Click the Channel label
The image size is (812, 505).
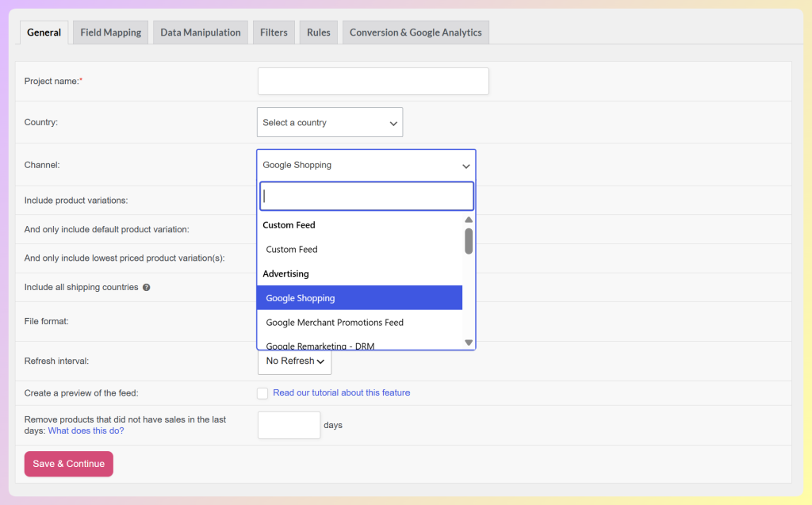pos(42,165)
